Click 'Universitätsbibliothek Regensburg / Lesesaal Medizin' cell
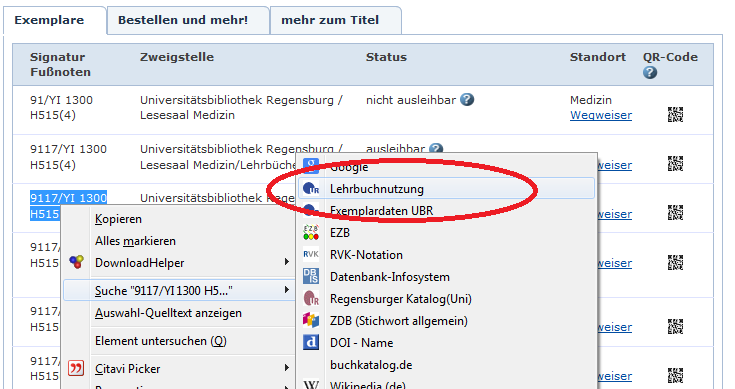735x389 pixels. pyautogui.click(x=241, y=107)
